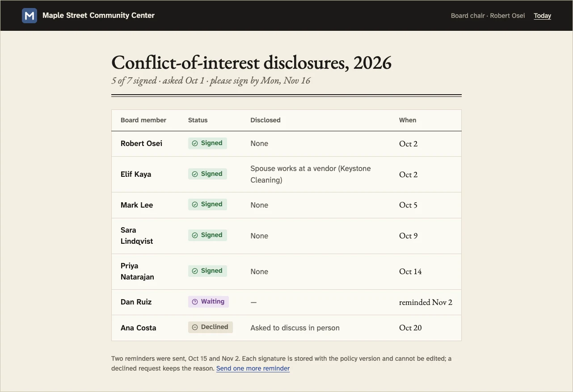Click the checkmark icon in Elif Kaya's Signed badge
The image size is (573, 392).
195,174
